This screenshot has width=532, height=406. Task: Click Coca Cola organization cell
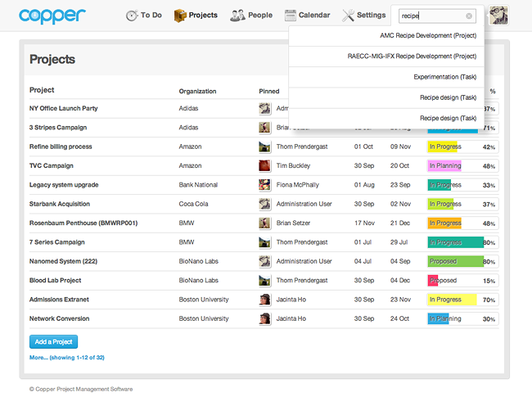pyautogui.click(x=193, y=204)
